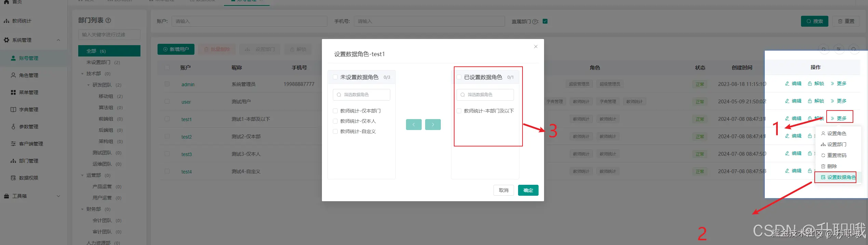Choose 删除 from the 更多 menu

pos(829,166)
